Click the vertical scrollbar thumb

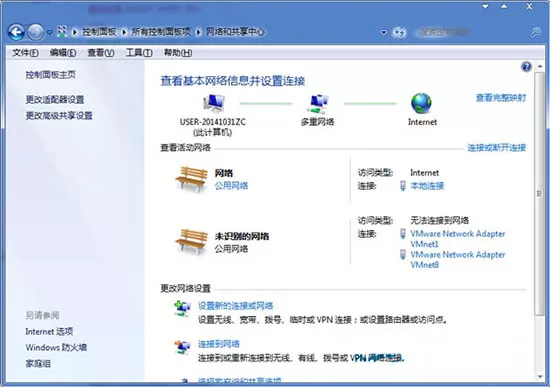tap(539, 194)
